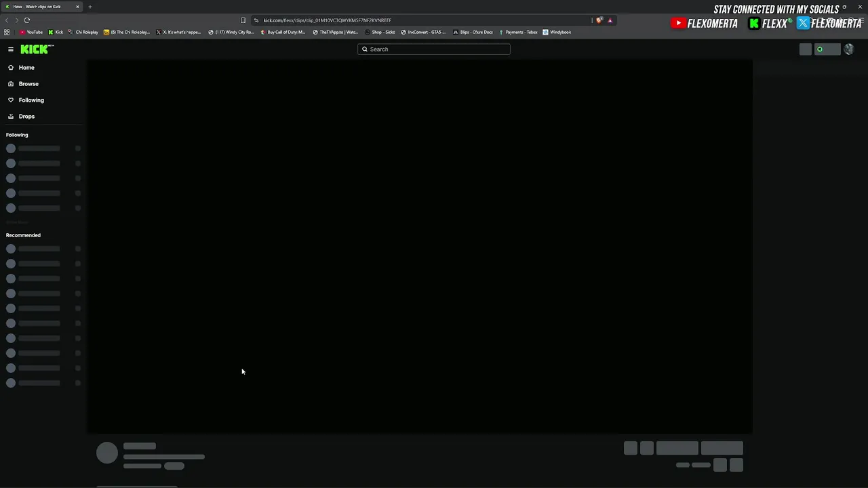This screenshot has width=868, height=488.
Task: Open Brave Rewards triangle icon
Action: tap(610, 20)
